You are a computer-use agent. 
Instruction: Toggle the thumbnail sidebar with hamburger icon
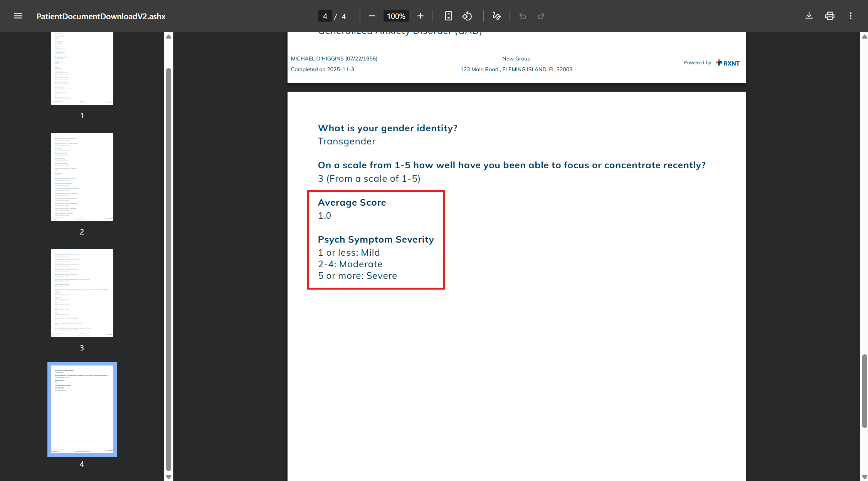[18, 16]
